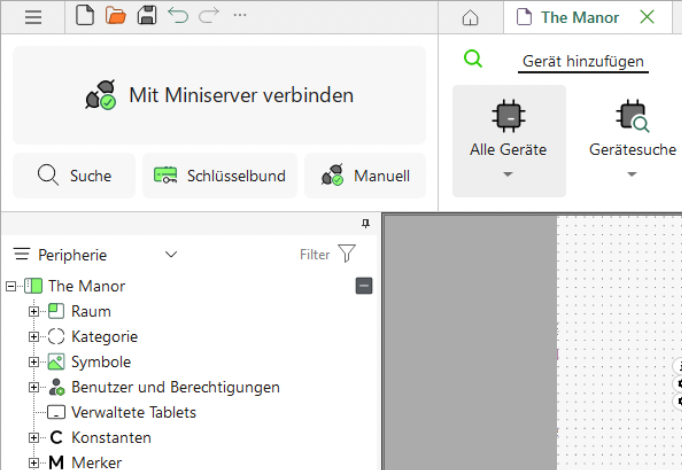Expand Benutzer und Berechtigungen node
Screen dimensions: 682x470
click(x=34, y=387)
